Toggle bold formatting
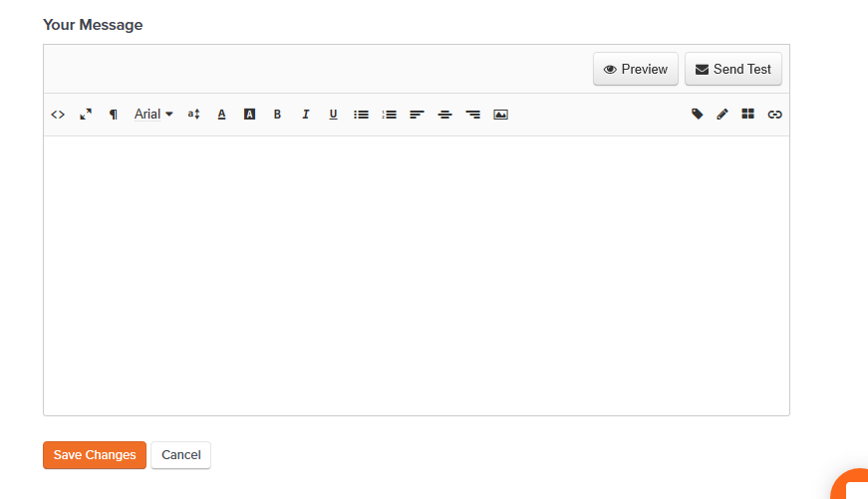Screen dimensions: 868x499 tap(277, 114)
